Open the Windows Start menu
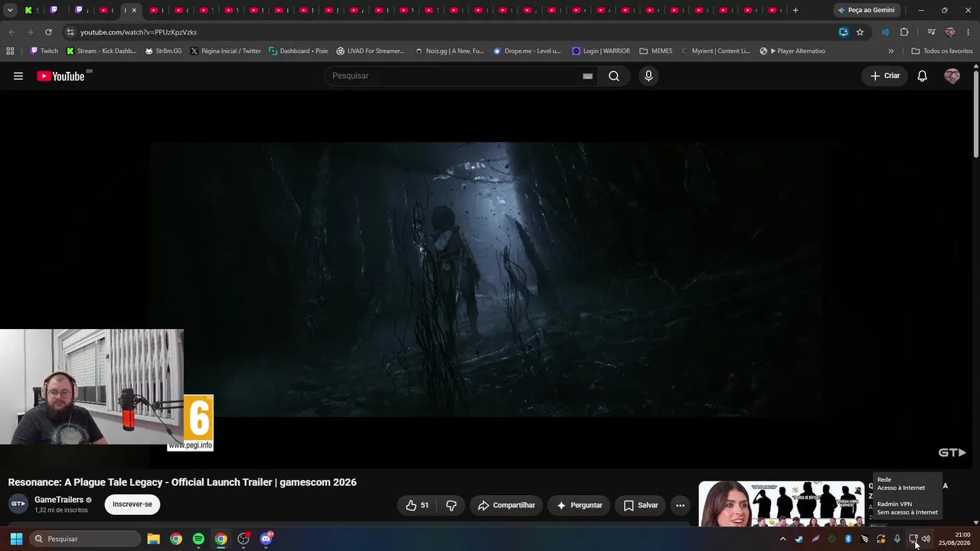980x551 pixels. pos(16,539)
